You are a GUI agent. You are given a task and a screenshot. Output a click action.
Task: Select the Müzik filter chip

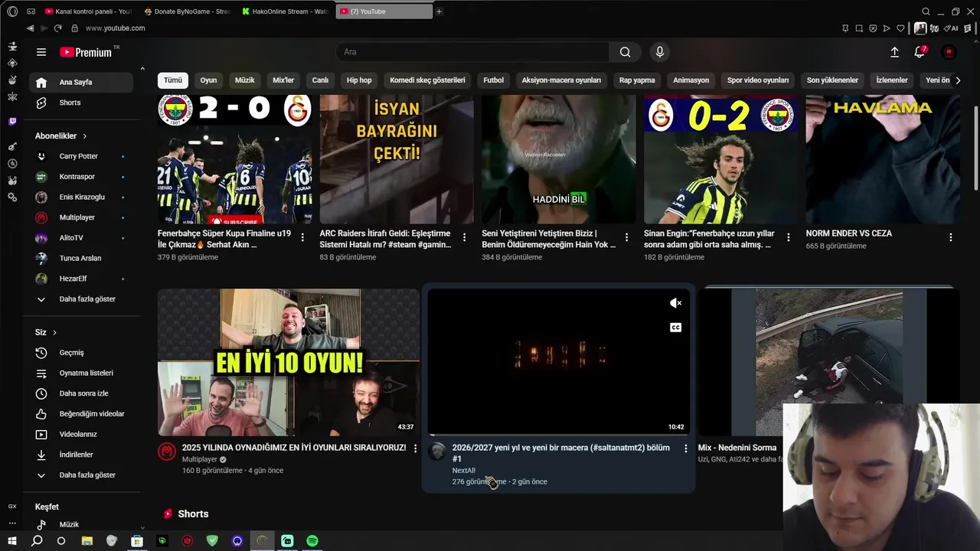245,80
